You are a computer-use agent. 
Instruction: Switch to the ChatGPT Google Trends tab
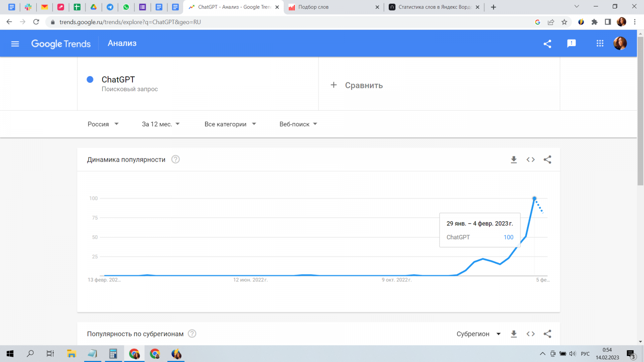pos(233,7)
